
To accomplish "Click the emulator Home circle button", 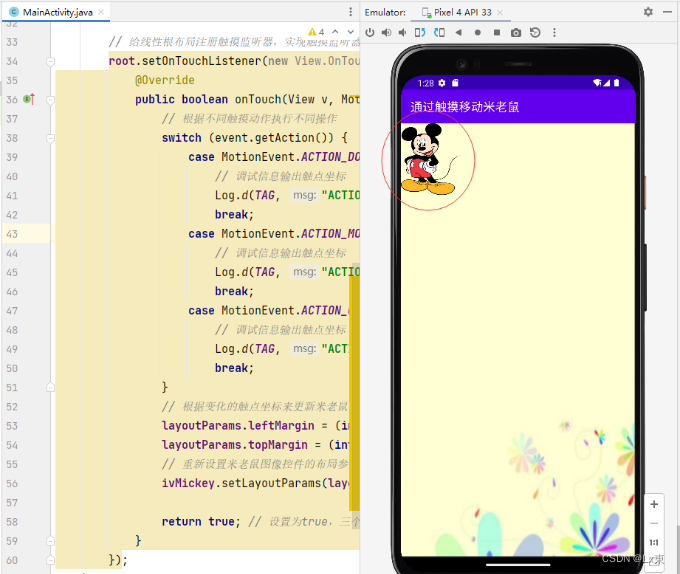I will pos(477,33).
